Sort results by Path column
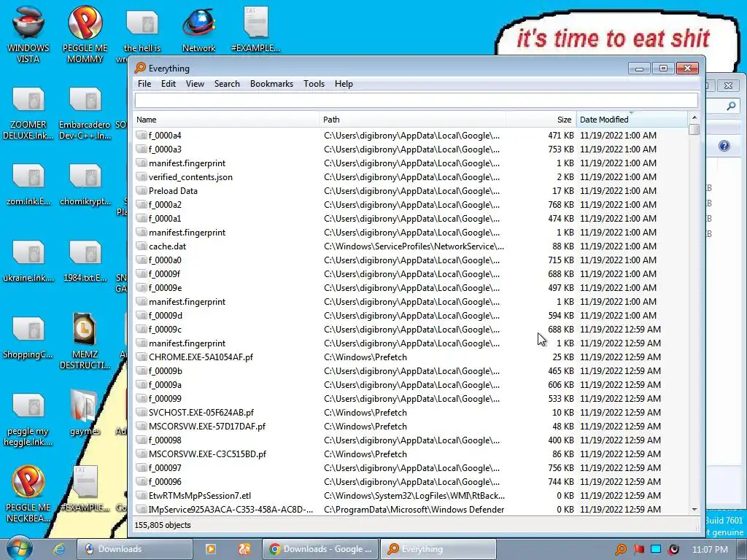Viewport: 747px width, 560px height. tap(413, 120)
